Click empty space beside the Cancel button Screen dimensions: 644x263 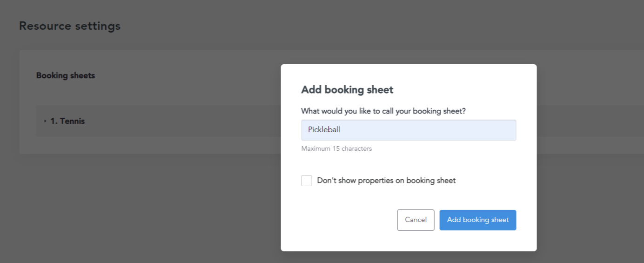pyautogui.click(x=349, y=220)
